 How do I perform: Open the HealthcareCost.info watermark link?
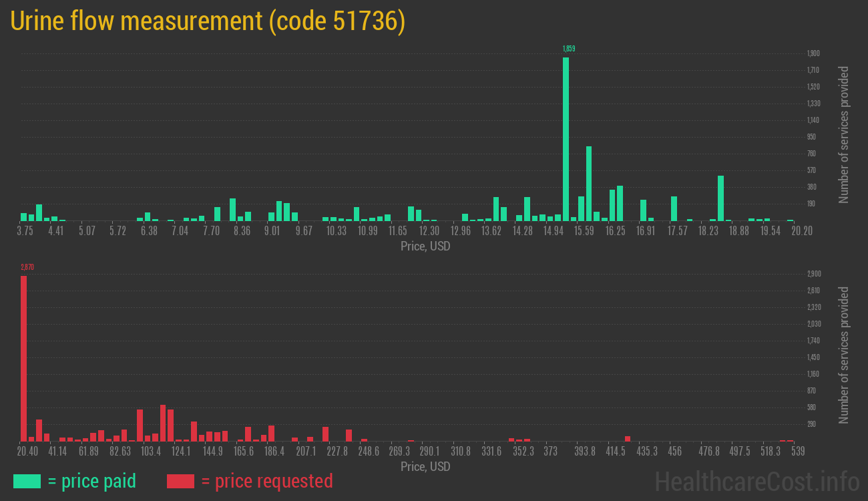tap(756, 481)
